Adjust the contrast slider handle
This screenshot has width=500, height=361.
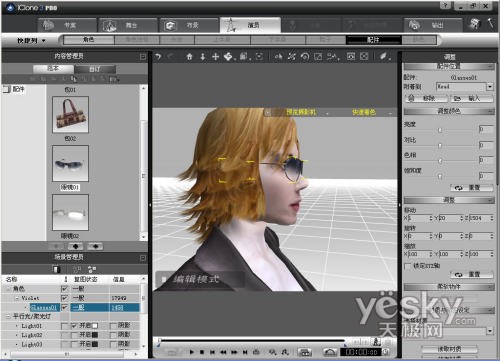pos(440,145)
